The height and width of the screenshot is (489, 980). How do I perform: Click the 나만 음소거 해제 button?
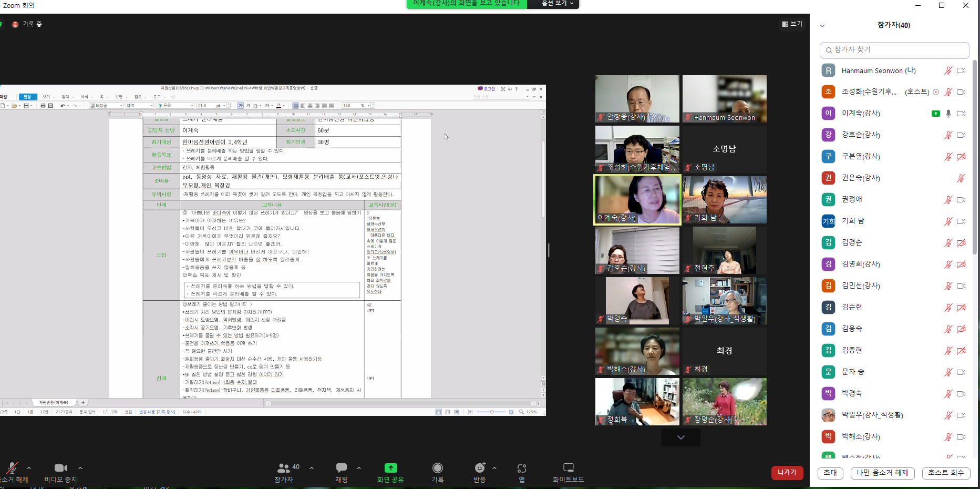pos(883,473)
